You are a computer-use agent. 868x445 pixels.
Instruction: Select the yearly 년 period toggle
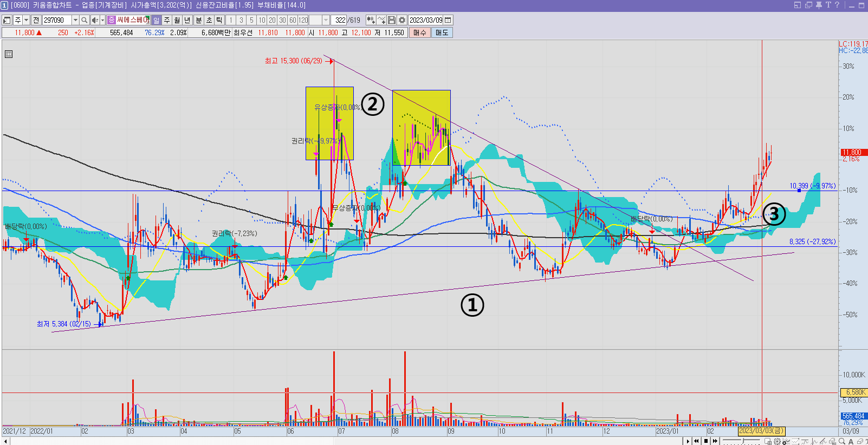[187, 20]
